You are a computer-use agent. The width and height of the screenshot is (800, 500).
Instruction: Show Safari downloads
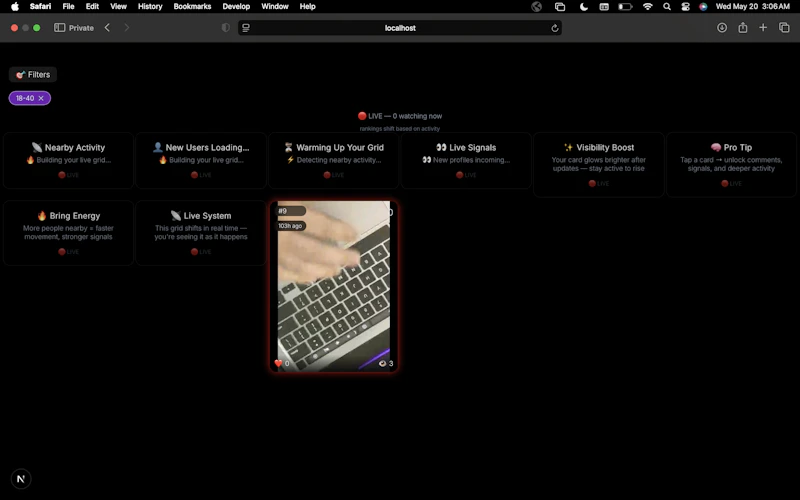pos(722,28)
